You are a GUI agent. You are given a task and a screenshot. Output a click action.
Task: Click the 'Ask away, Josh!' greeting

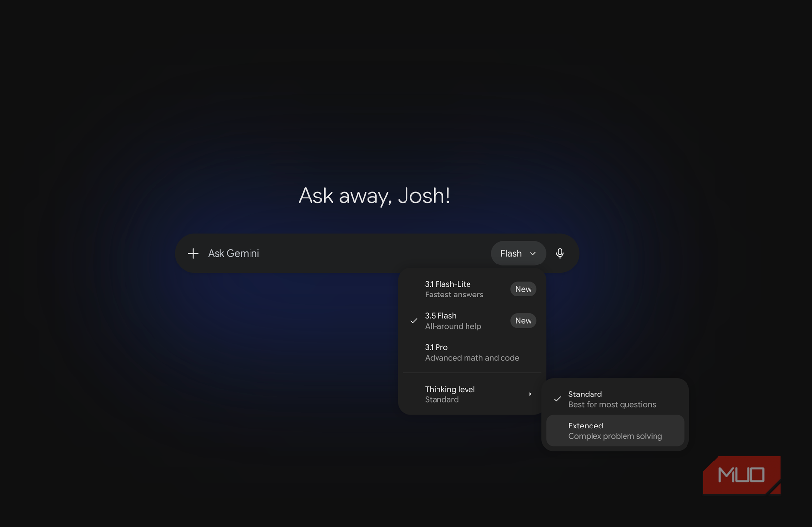click(375, 196)
